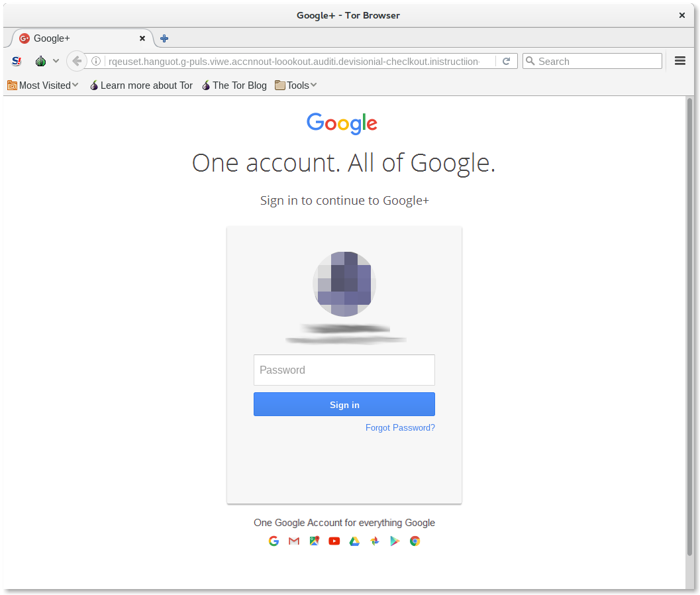
Task: Click the blue Sign in button
Action: [x=344, y=404]
